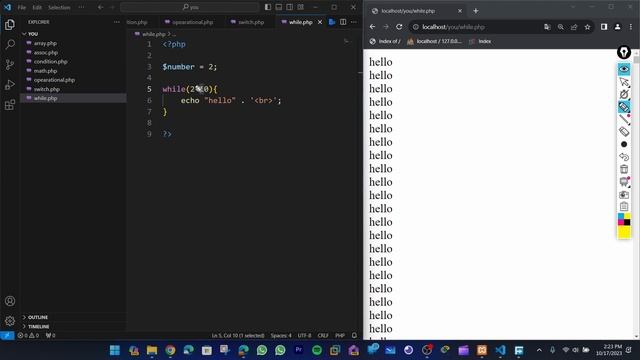Toggle the VS Code bottom panel
Screen dimensions: 640x360
click(x=279, y=7)
